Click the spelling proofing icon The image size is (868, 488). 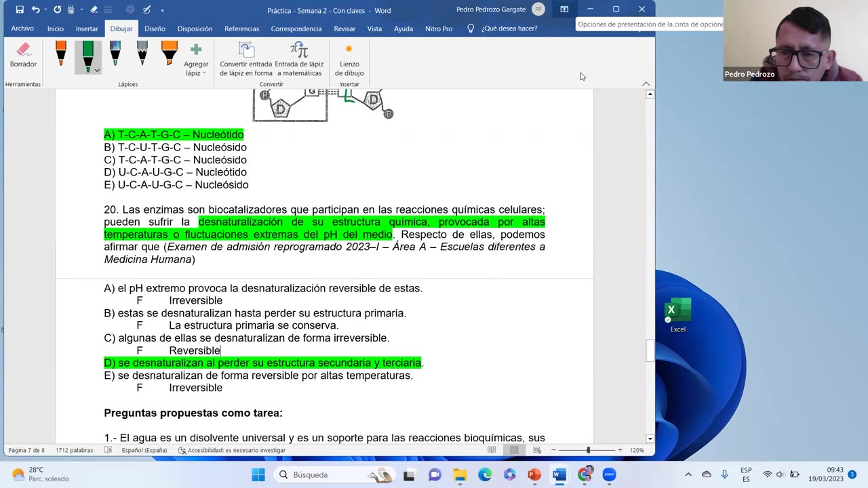[107, 450]
